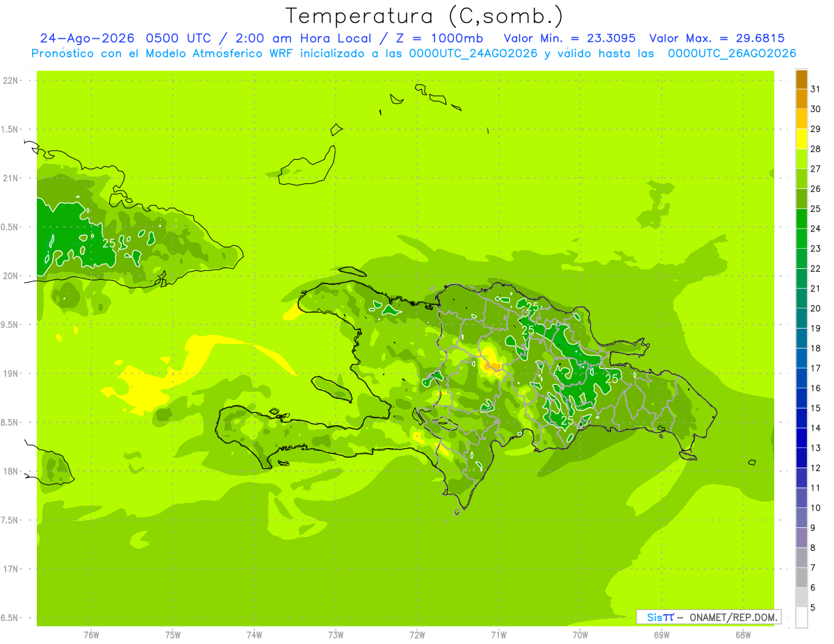Click the 72W longitude axis label
The image size is (834, 644).
[417, 635]
